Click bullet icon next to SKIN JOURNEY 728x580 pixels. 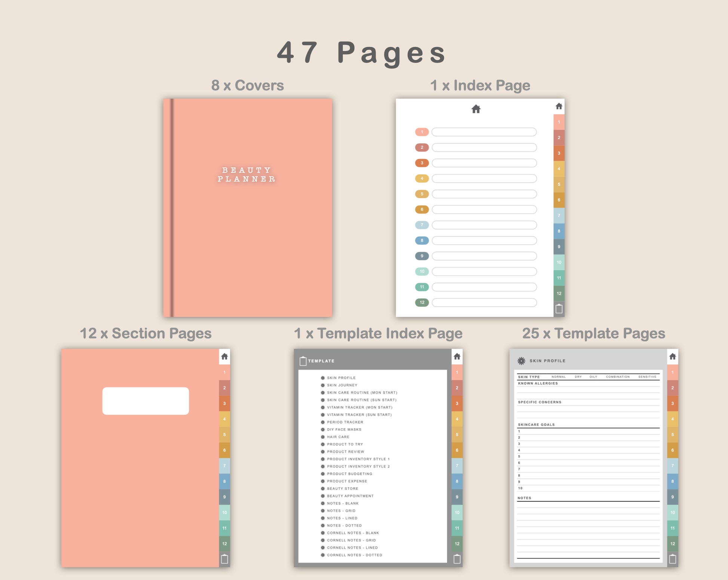click(323, 385)
